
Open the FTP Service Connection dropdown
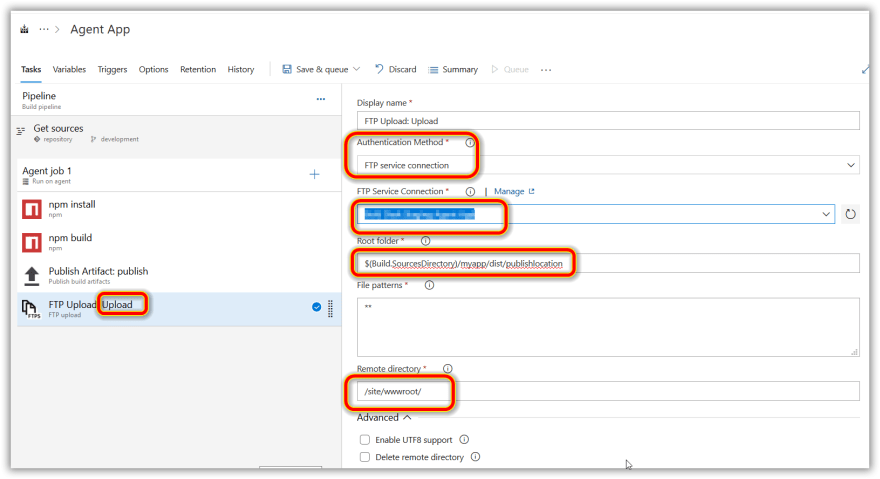[x=595, y=214]
